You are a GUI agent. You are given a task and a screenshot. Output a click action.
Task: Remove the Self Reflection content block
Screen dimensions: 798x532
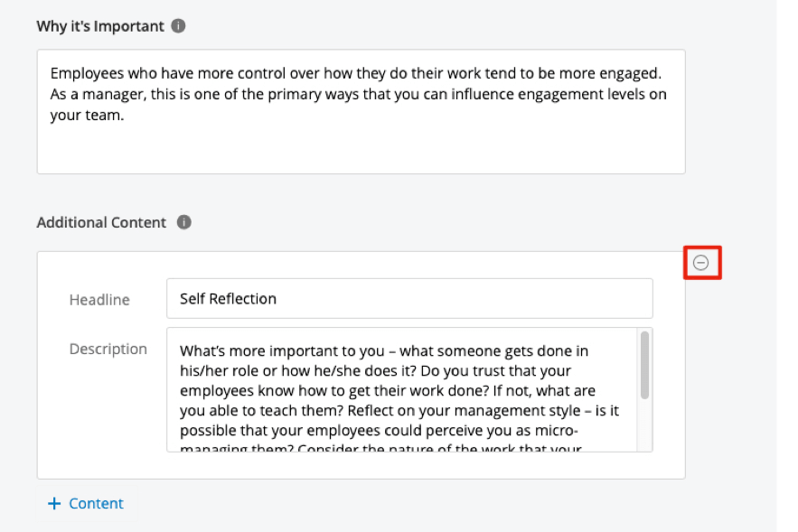(x=701, y=263)
